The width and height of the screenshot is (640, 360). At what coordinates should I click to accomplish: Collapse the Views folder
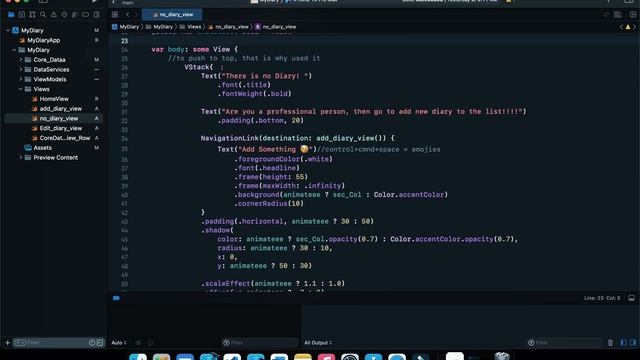pyautogui.click(x=21, y=89)
